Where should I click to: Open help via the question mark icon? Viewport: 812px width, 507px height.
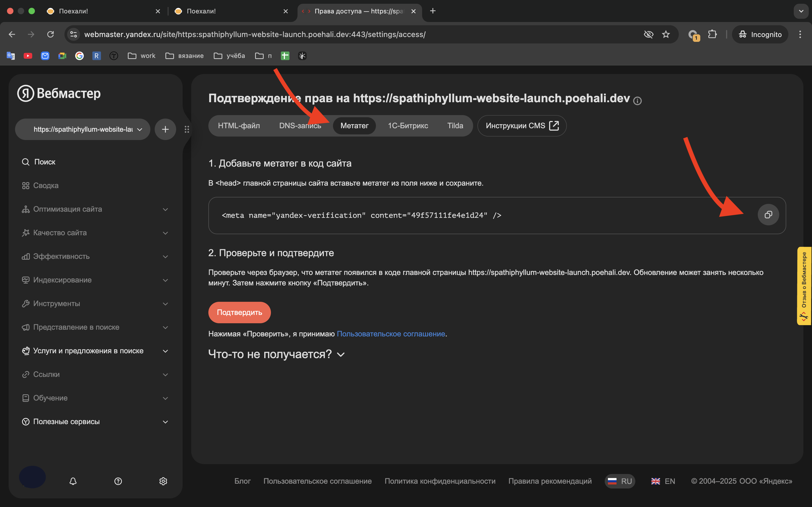click(118, 481)
